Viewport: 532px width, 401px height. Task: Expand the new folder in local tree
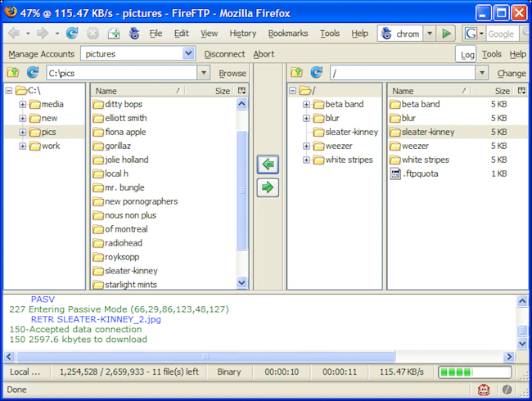[22, 118]
